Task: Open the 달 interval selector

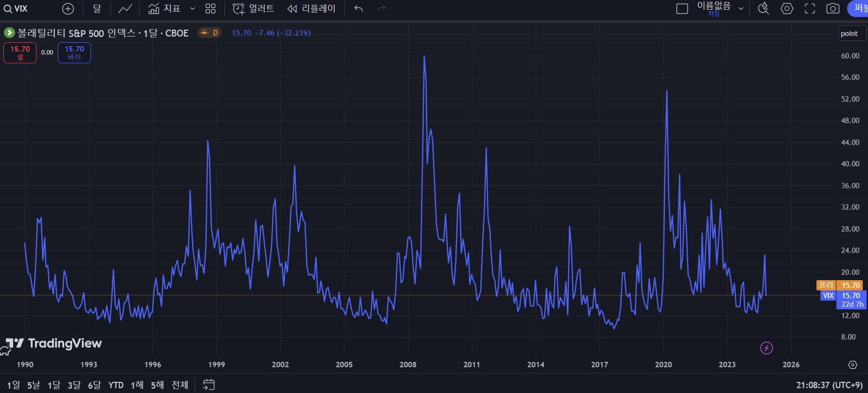Action: 97,9
